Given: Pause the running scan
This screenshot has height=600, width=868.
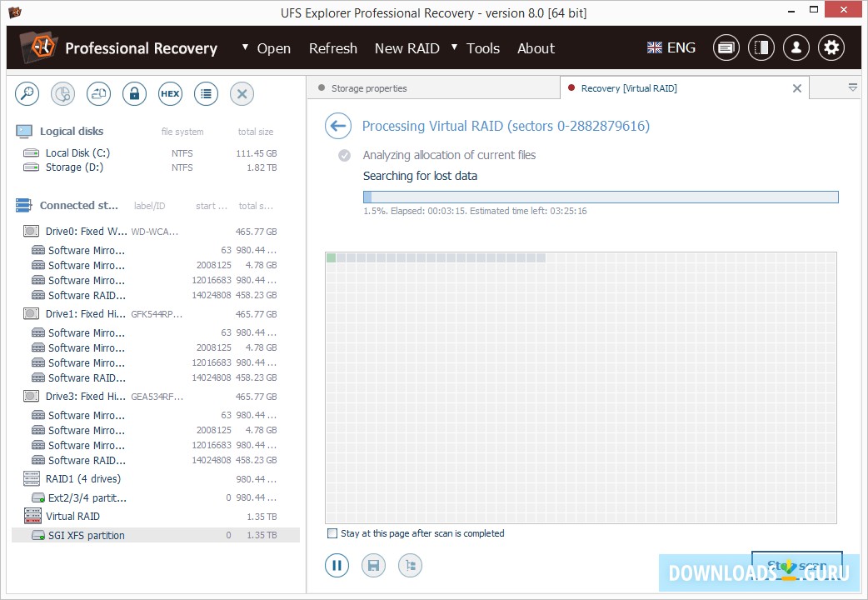Looking at the screenshot, I should [x=337, y=566].
